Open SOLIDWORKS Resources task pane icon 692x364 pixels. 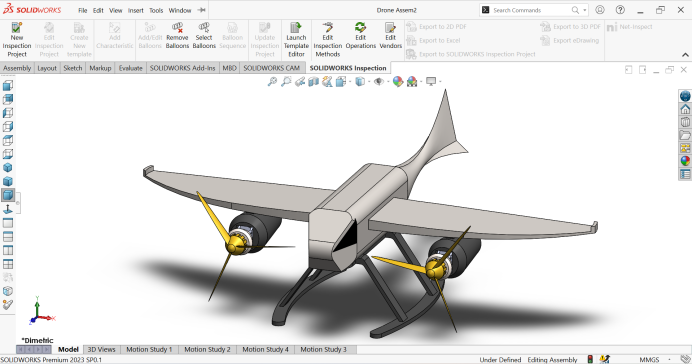click(x=685, y=109)
